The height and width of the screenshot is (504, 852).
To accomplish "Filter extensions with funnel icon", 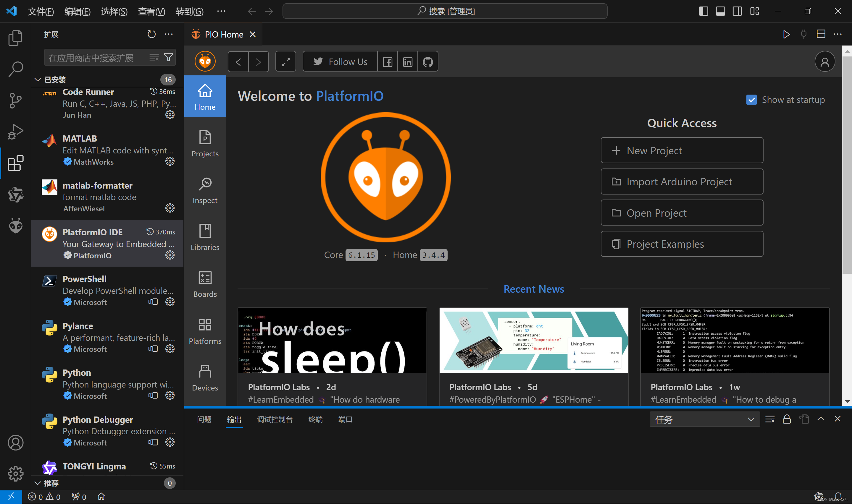I will [169, 57].
